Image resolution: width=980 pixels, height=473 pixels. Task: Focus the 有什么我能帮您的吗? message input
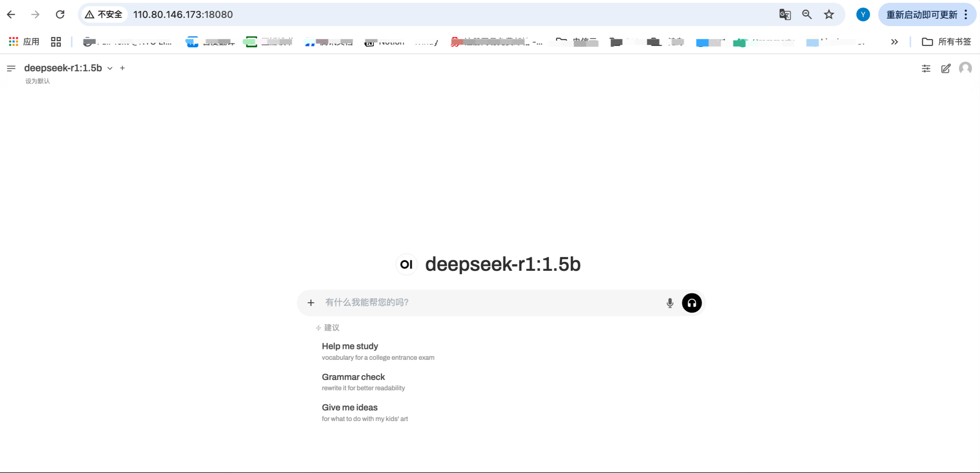491,302
